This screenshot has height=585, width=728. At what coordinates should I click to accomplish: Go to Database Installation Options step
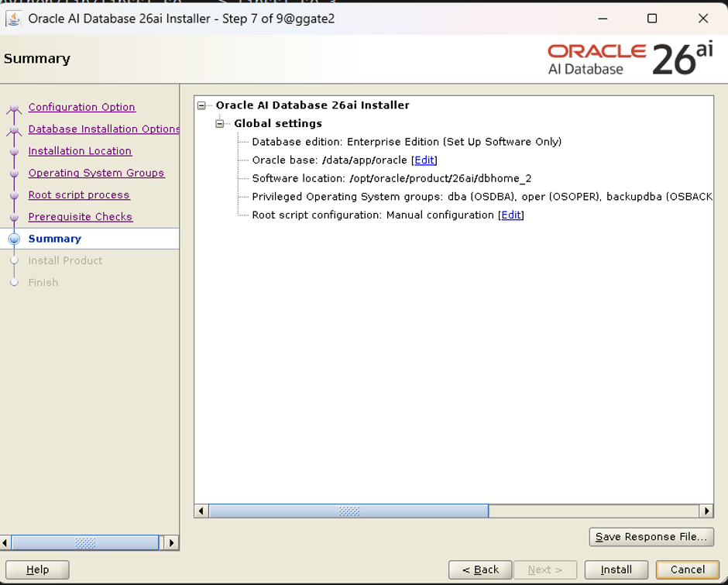[x=104, y=129]
